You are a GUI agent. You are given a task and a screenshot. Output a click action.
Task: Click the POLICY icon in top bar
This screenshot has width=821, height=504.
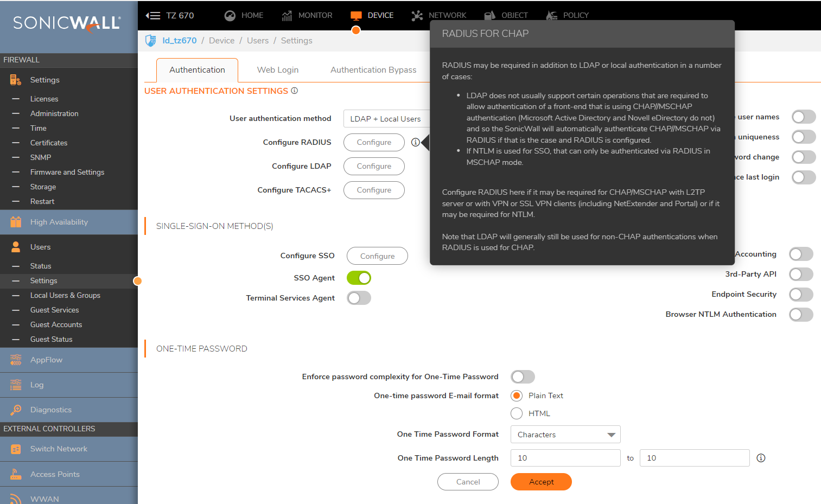coord(551,16)
